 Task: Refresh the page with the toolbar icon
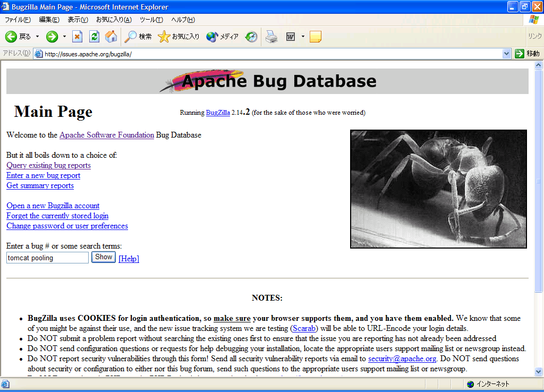tap(94, 37)
